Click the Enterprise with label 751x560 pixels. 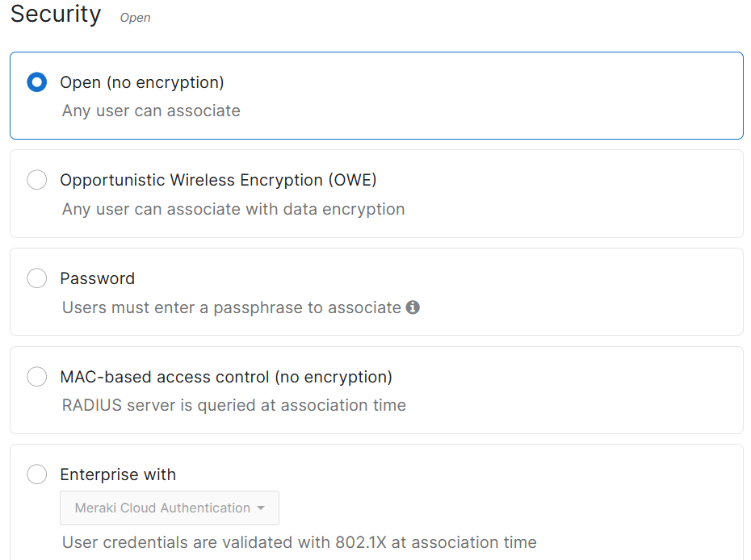(118, 474)
